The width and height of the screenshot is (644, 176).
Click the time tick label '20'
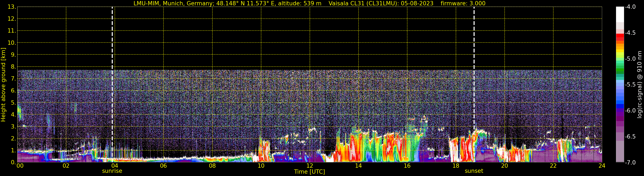coord(505,166)
